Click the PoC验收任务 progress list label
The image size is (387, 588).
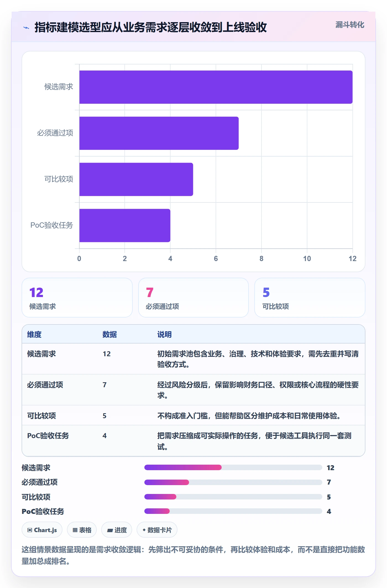point(43,511)
